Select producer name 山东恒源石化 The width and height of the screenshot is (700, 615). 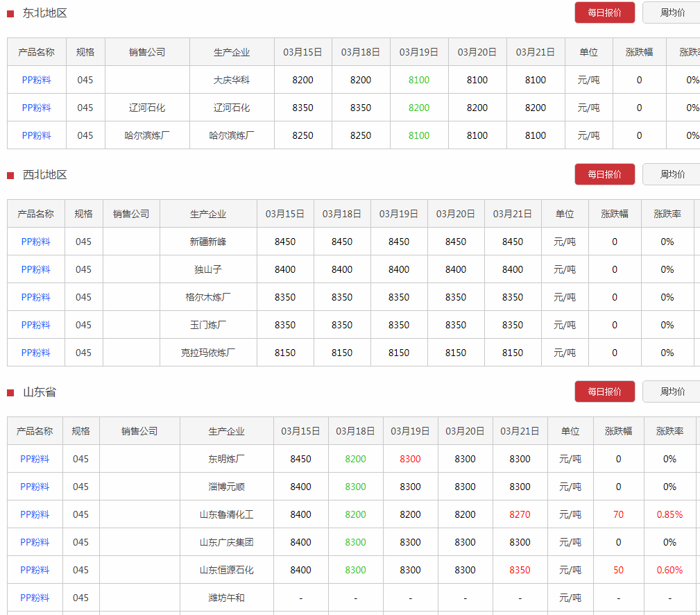pyautogui.click(x=226, y=570)
